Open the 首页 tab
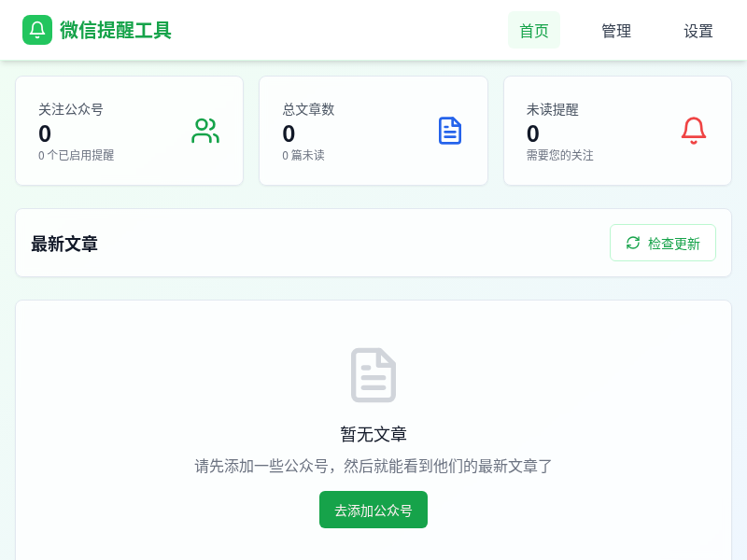Viewport: 747px width, 560px height. tap(533, 30)
